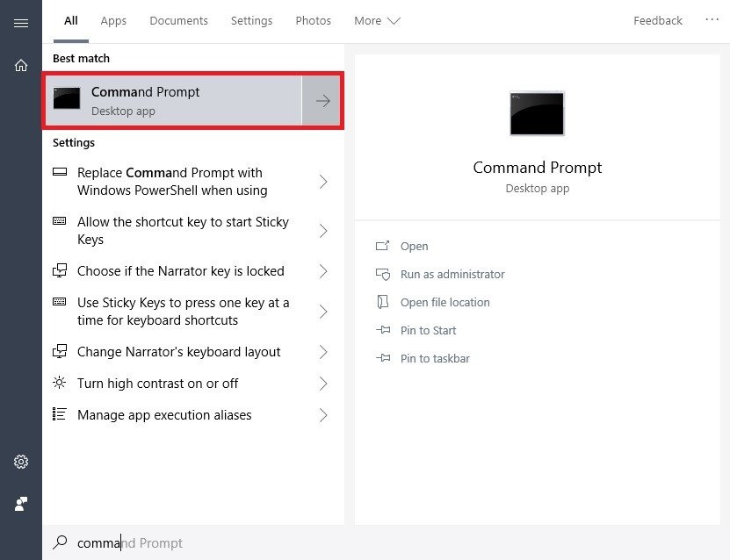Click the search magnifier icon

click(x=61, y=542)
